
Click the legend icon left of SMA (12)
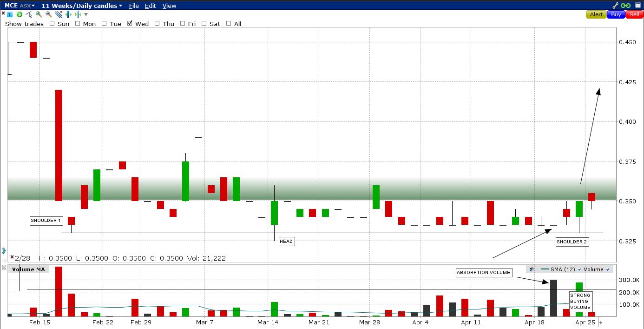(x=532, y=269)
